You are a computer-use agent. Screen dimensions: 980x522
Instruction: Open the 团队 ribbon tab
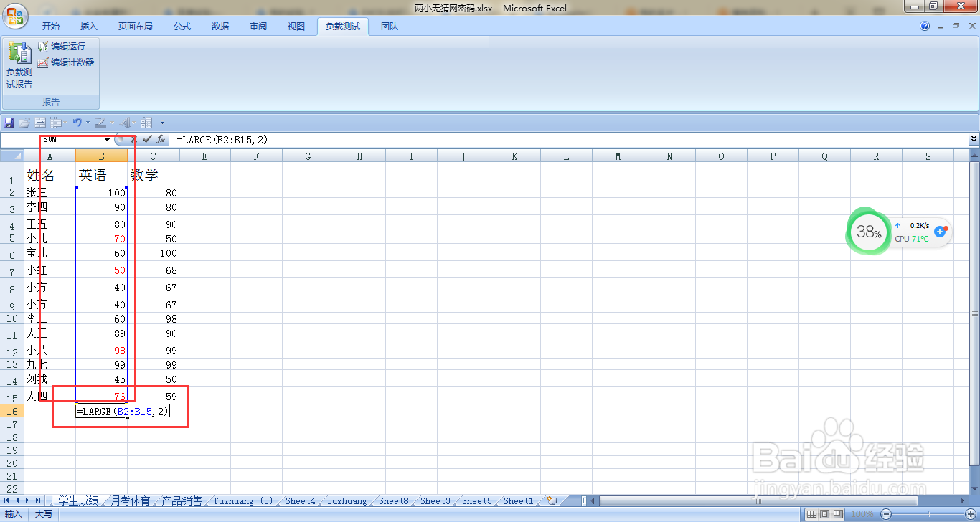click(x=390, y=27)
